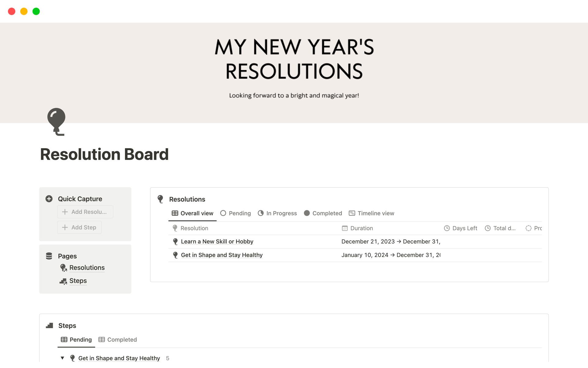Open the Resolutions page link

click(87, 267)
